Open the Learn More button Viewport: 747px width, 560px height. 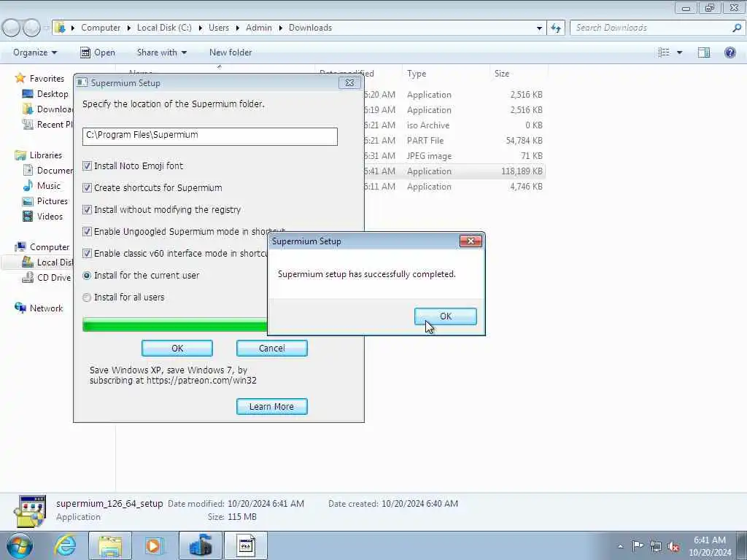click(x=272, y=407)
